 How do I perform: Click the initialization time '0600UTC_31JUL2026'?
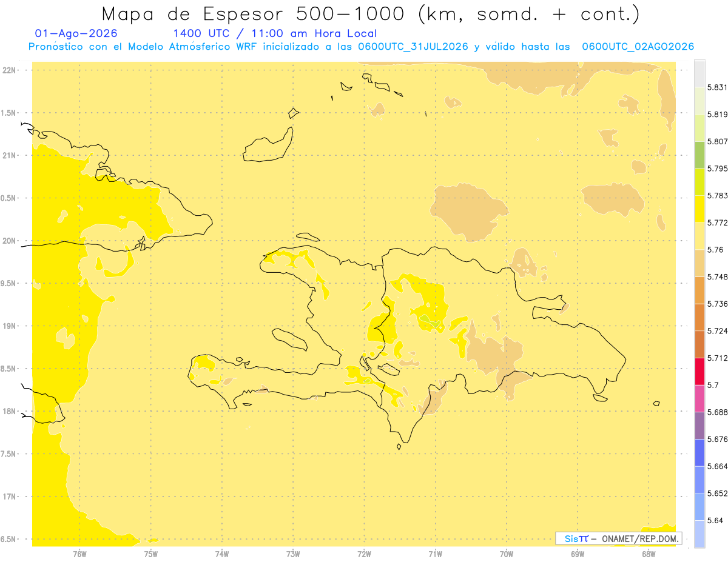[x=413, y=47]
